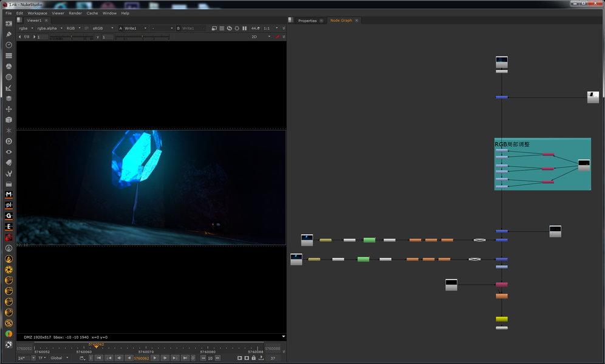Viewport: 605px width, 364px height.
Task: Open the rgba.alpha channel dropdown
Action: 49,28
